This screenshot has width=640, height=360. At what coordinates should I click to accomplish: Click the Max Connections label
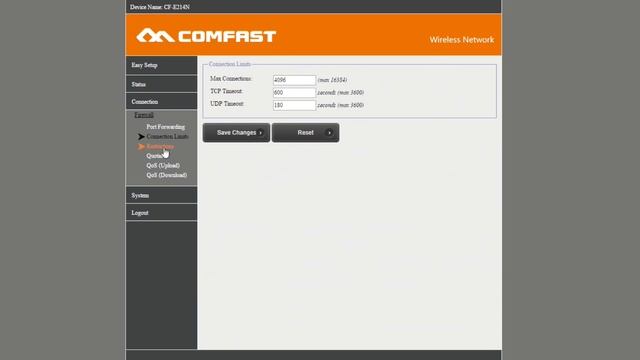click(x=231, y=78)
